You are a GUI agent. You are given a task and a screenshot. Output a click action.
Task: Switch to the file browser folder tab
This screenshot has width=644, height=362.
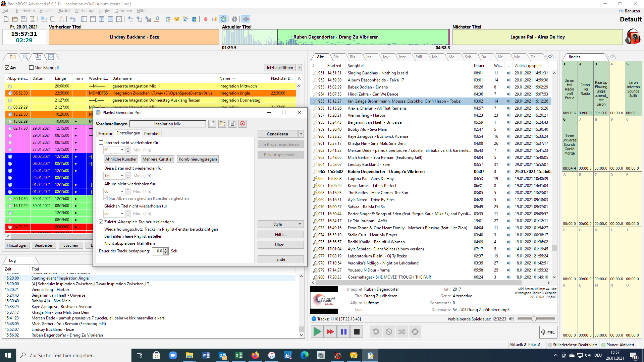click(13, 57)
